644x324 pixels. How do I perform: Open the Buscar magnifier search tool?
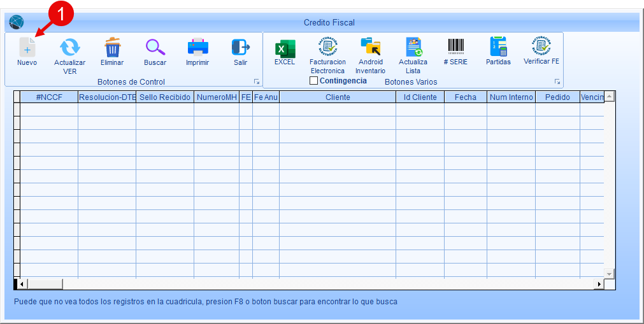[155, 48]
